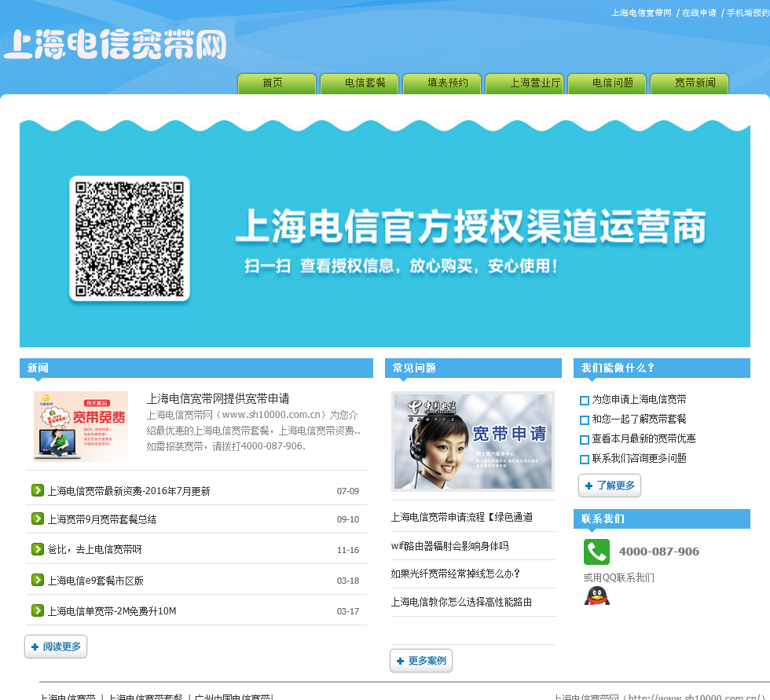Click the 阅读更多 button
This screenshot has width=770, height=700.
(56, 647)
